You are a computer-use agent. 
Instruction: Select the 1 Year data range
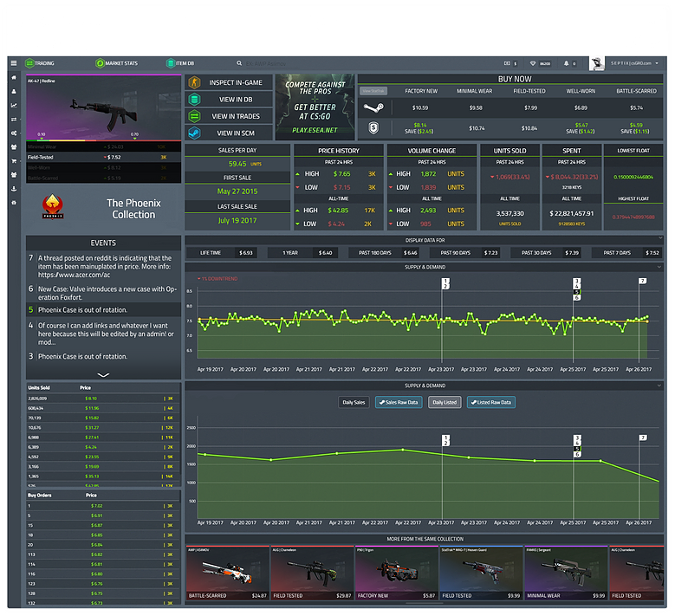[x=302, y=253]
